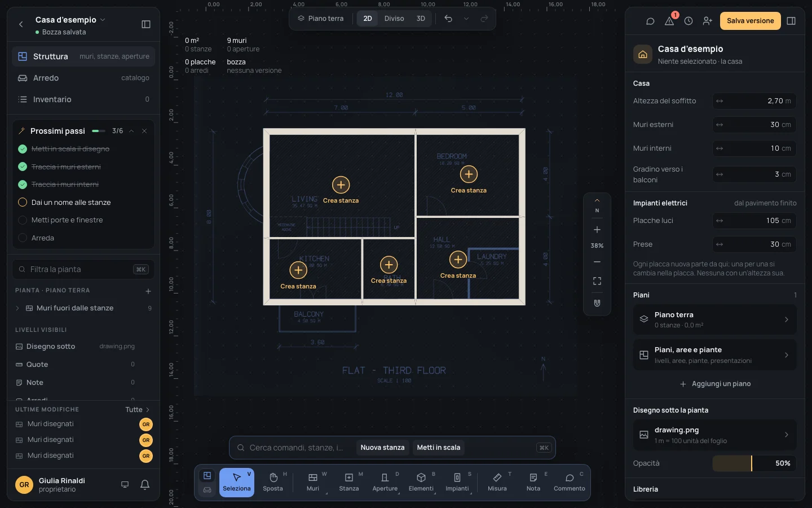
Task: Open the Inventario tab
Action: coord(83,99)
